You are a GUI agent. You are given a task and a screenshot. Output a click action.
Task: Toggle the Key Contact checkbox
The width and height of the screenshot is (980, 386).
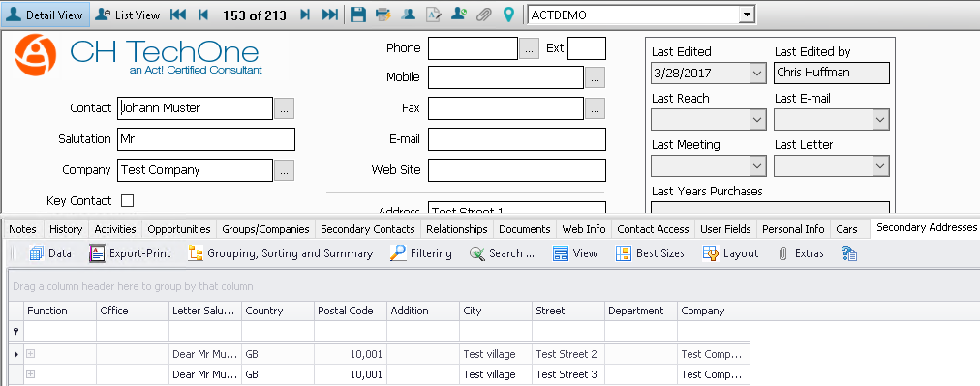pyautogui.click(x=127, y=200)
